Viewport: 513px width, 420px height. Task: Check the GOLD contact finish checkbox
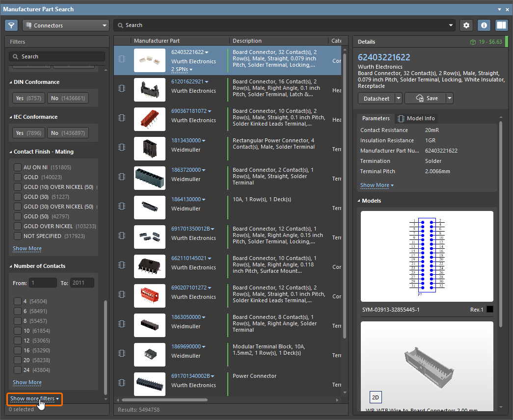click(18, 177)
